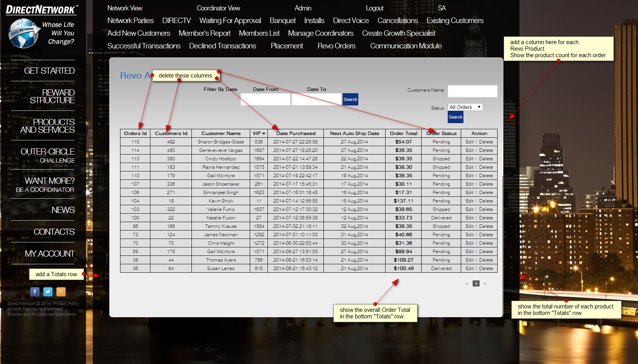Open WANT MORE? BE A COORDINATOR link

[45, 184]
